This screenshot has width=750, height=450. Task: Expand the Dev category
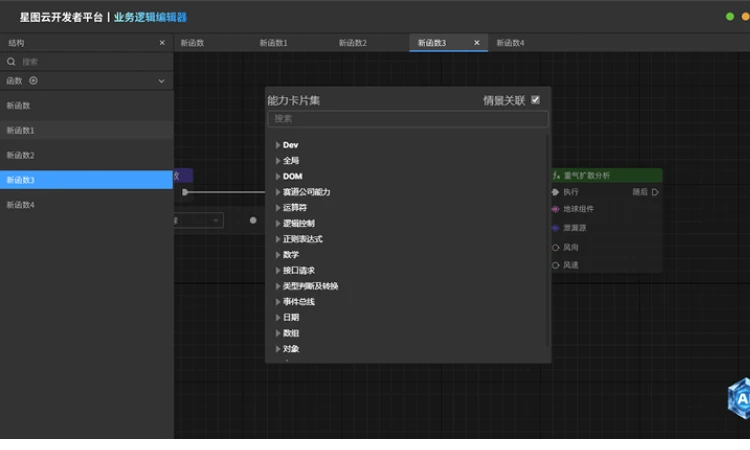[278, 145]
